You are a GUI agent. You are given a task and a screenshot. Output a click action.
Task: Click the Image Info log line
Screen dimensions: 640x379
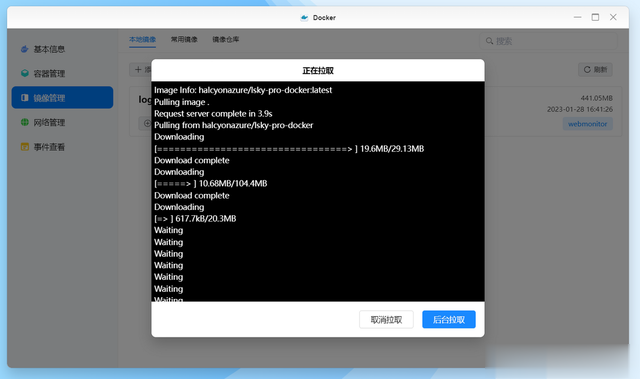[243, 90]
